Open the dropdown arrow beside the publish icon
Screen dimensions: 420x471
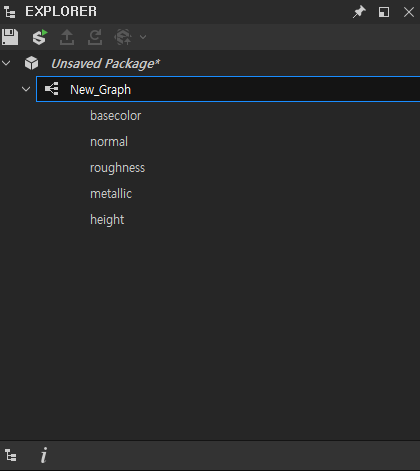point(143,37)
